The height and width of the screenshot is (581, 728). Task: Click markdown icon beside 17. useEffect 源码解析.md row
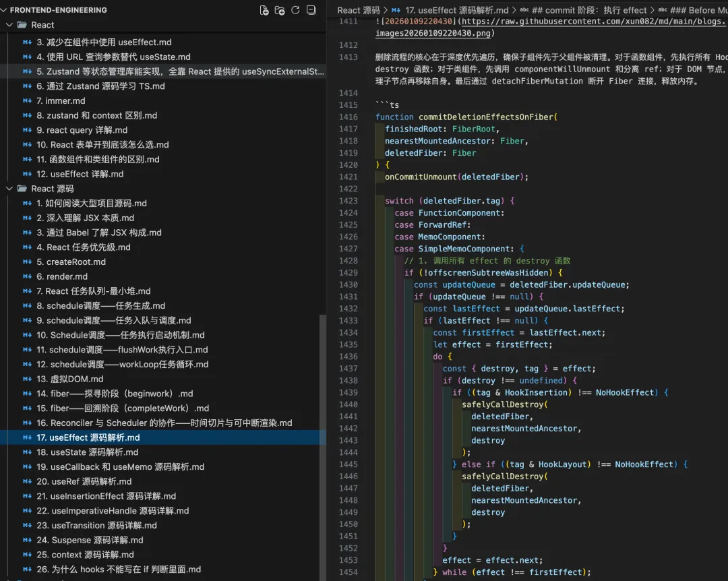click(x=28, y=437)
